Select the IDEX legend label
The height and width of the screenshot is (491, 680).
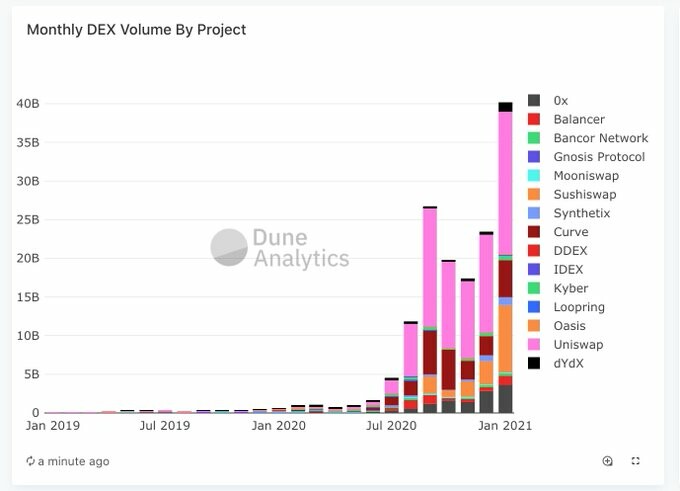click(569, 269)
